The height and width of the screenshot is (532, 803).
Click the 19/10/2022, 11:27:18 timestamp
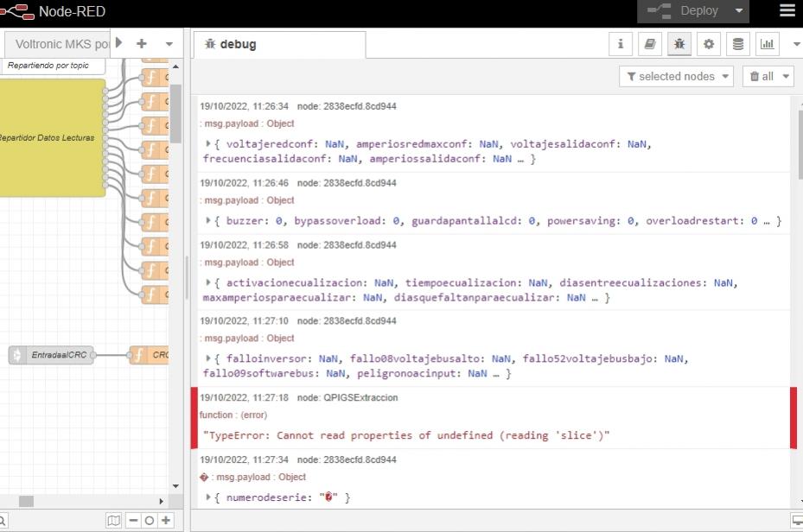pos(245,397)
